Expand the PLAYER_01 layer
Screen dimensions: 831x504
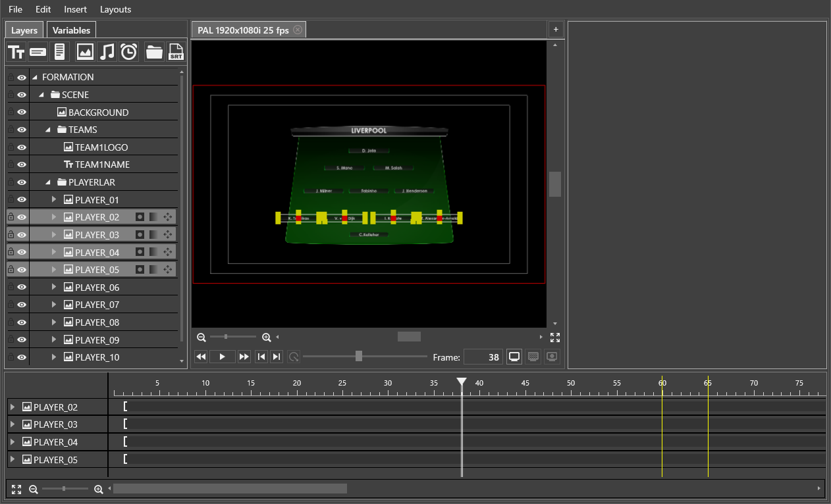[x=54, y=199]
